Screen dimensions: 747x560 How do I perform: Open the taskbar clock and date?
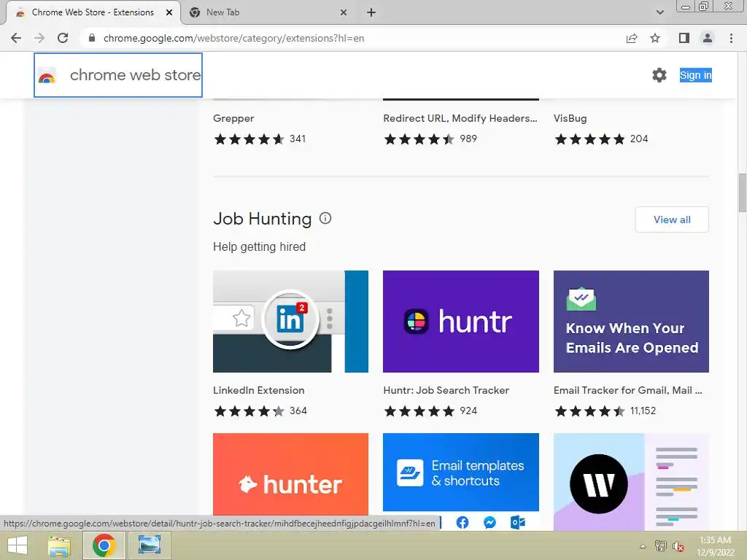coord(715,545)
